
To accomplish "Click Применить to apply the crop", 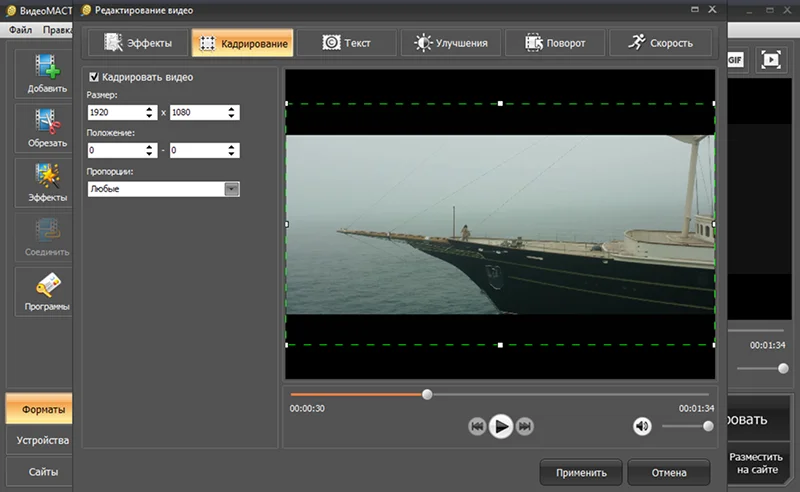I will (581, 473).
